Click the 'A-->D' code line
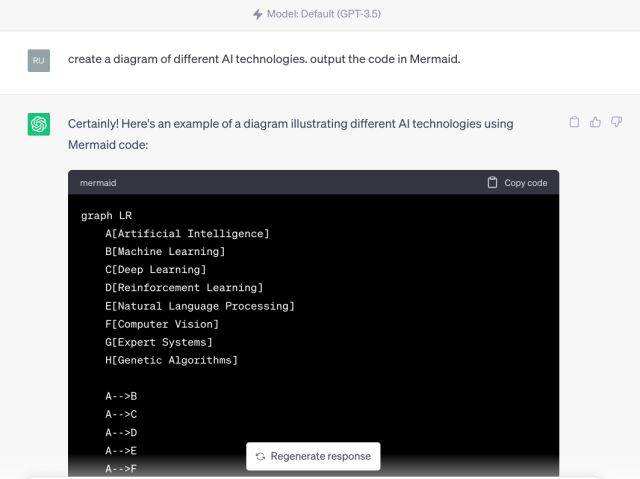640x479 pixels. [x=121, y=432]
